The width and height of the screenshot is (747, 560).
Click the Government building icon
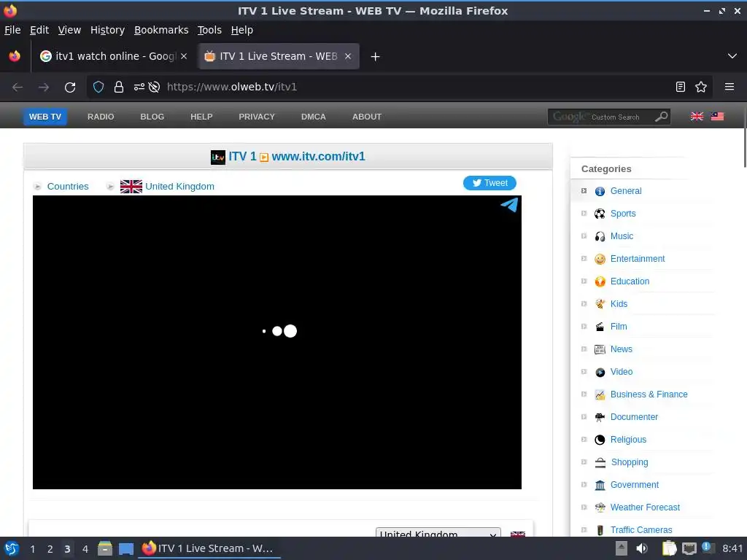(600, 485)
